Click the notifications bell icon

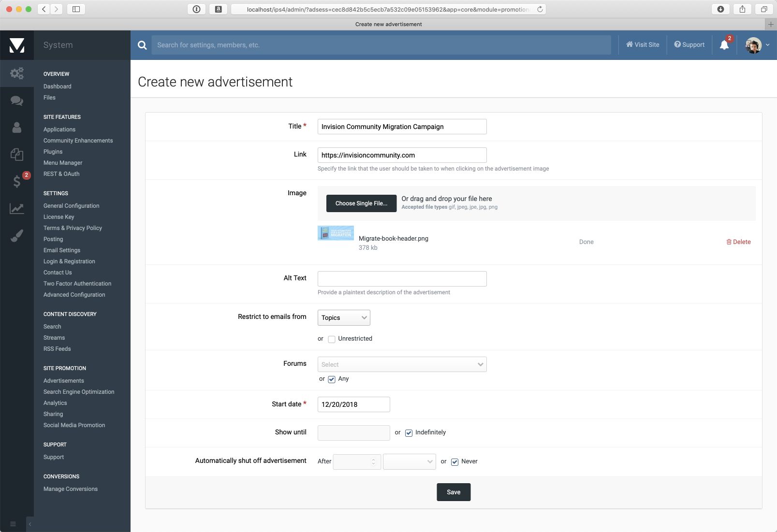pyautogui.click(x=724, y=45)
